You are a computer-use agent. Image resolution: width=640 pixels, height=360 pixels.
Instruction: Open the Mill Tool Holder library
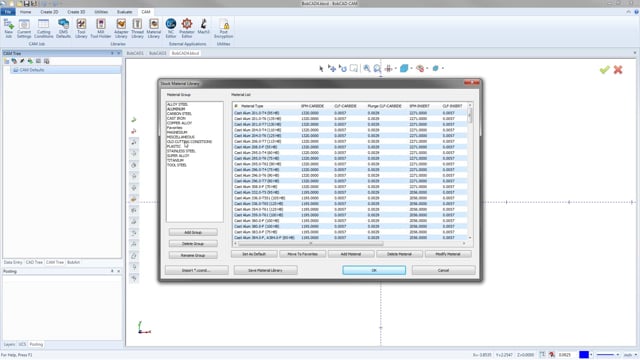click(100, 28)
